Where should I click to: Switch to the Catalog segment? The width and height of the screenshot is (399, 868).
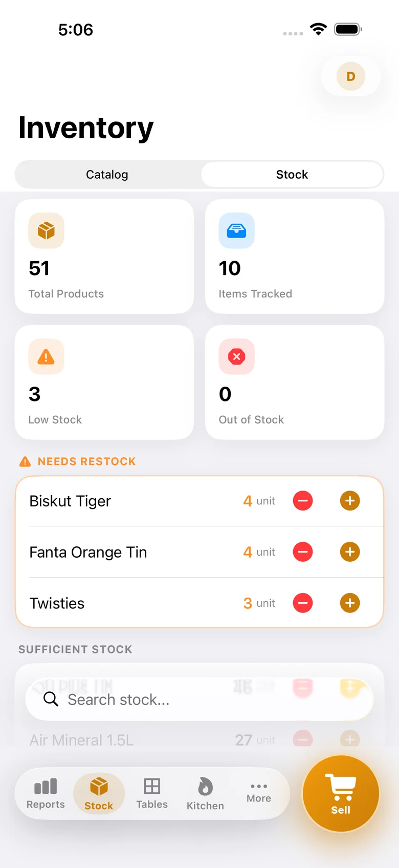[107, 175]
